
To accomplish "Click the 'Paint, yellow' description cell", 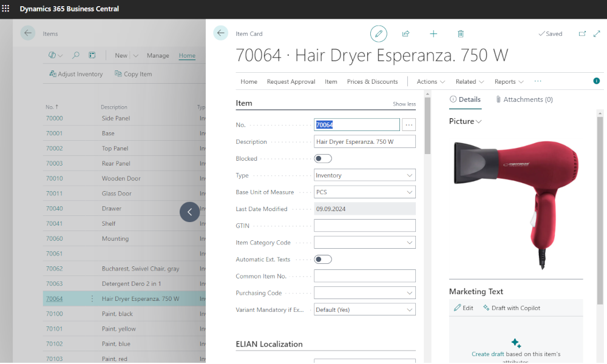I will [x=119, y=329].
